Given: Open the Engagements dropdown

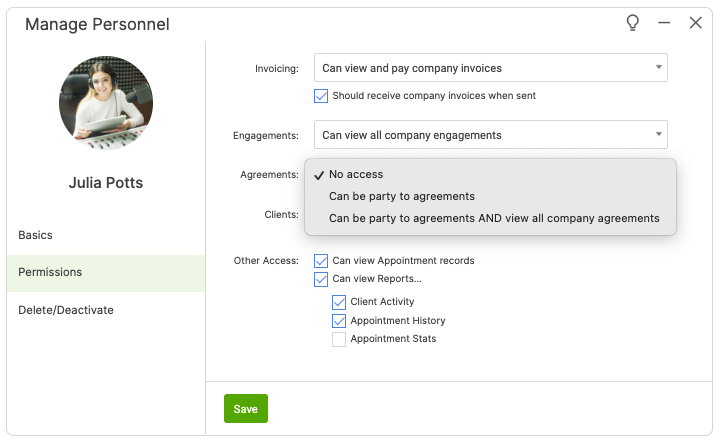Looking at the screenshot, I should (x=490, y=135).
